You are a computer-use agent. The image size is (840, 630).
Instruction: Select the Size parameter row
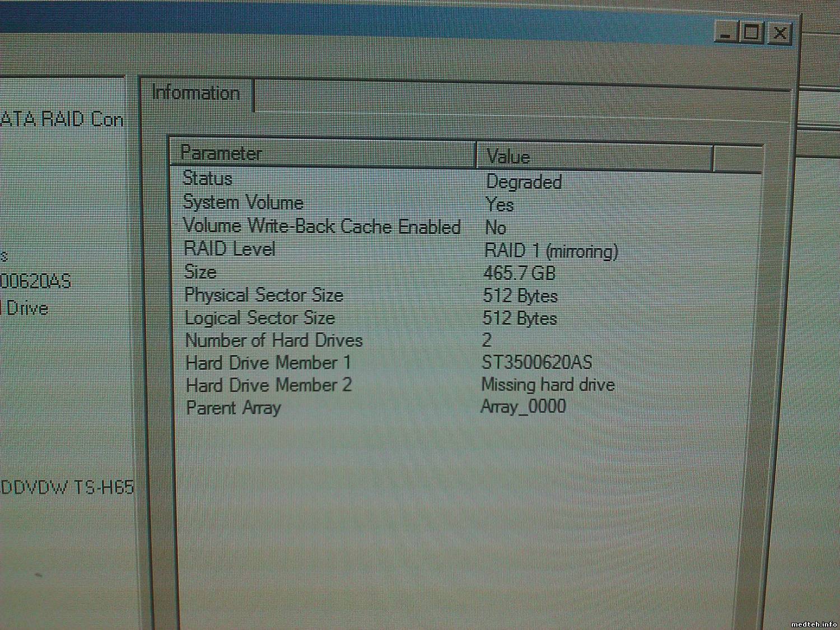click(x=200, y=272)
